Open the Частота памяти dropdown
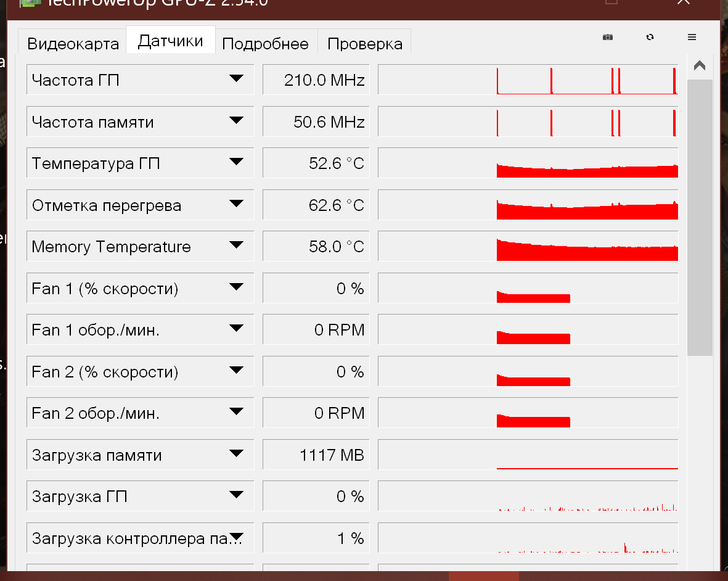Viewport: 728px width, 581px height. 236,121
